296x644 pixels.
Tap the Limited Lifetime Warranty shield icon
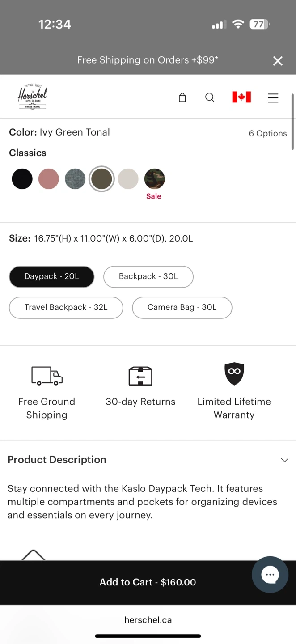coord(234,373)
